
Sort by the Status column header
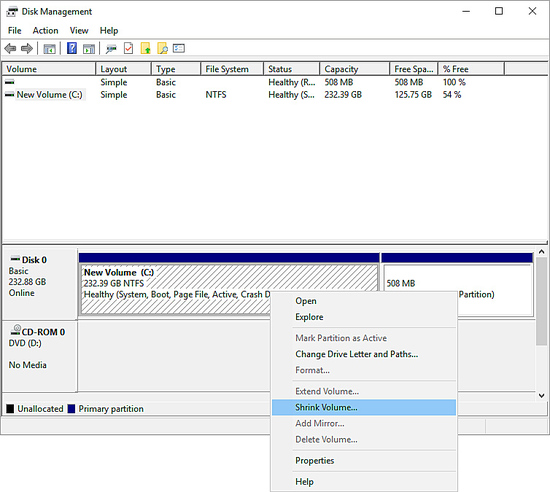point(291,69)
